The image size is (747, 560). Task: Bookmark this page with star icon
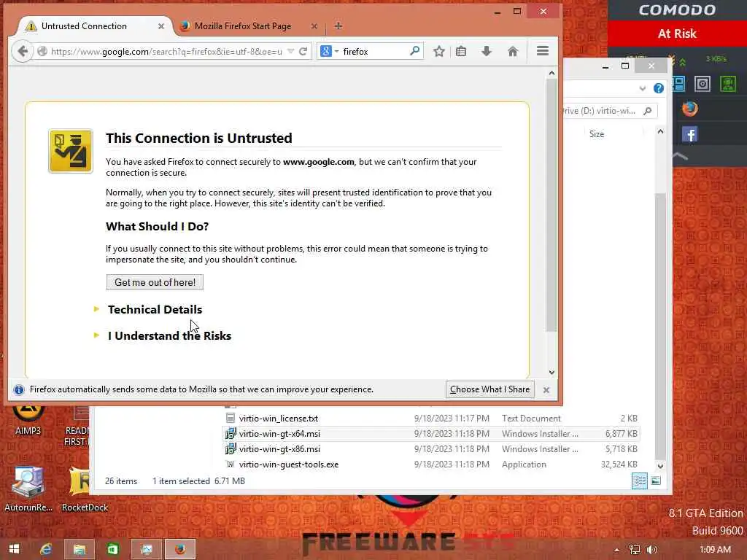(x=438, y=51)
